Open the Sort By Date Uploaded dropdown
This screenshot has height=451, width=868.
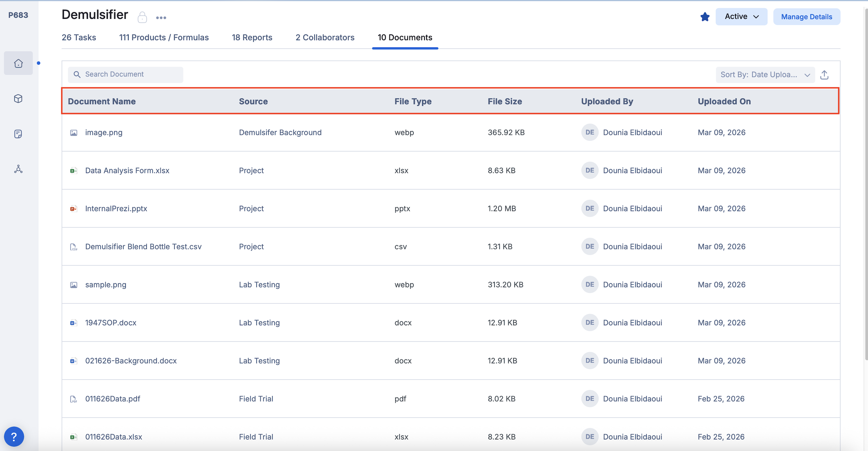pyautogui.click(x=765, y=74)
